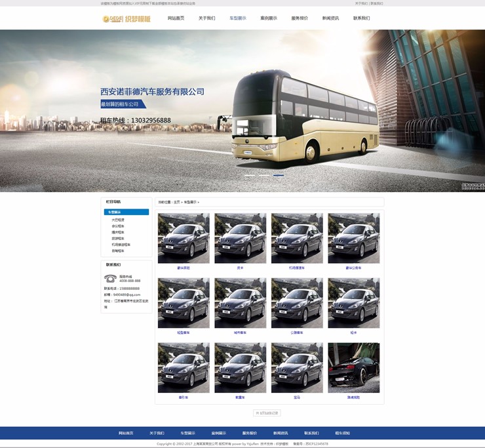This screenshot has width=485, height=448.
Task: Open the car thumbnail above 机场摆渡车
Action: click(x=297, y=238)
